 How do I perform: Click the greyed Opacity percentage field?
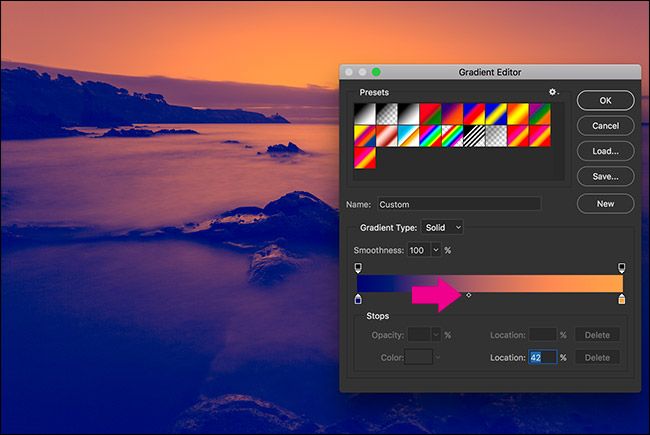tap(419, 335)
